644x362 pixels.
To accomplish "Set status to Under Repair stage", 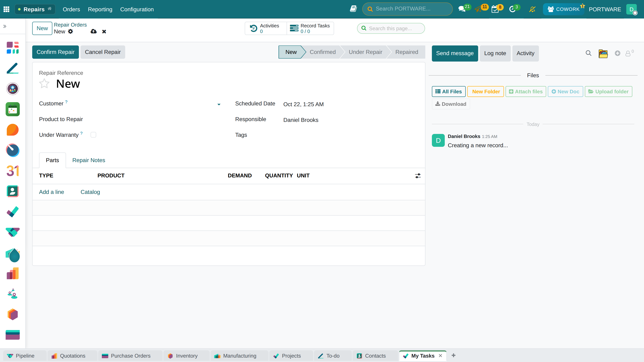I will point(365,52).
